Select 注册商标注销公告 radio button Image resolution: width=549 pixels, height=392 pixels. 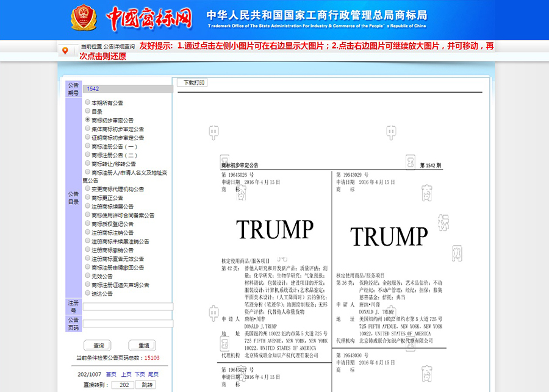[87, 232]
